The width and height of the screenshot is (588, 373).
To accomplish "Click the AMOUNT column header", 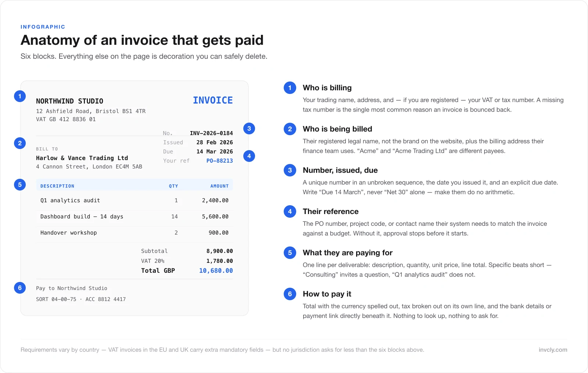I will tap(219, 186).
